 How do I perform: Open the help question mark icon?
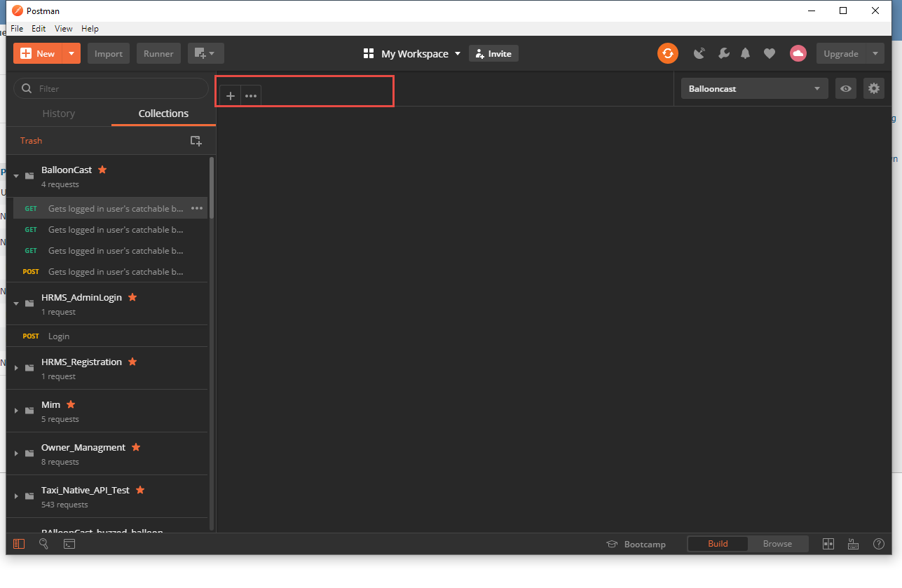(879, 544)
